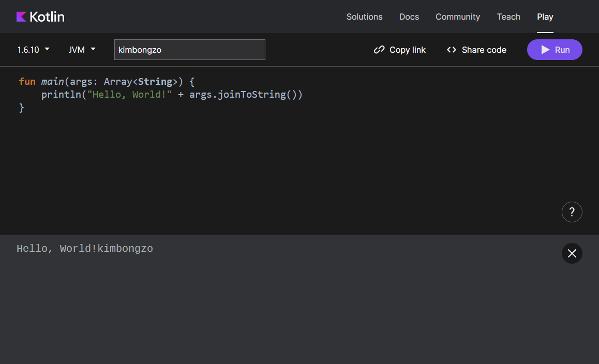Click the println line in the code editor
The width and height of the screenshot is (599, 364).
point(171,94)
